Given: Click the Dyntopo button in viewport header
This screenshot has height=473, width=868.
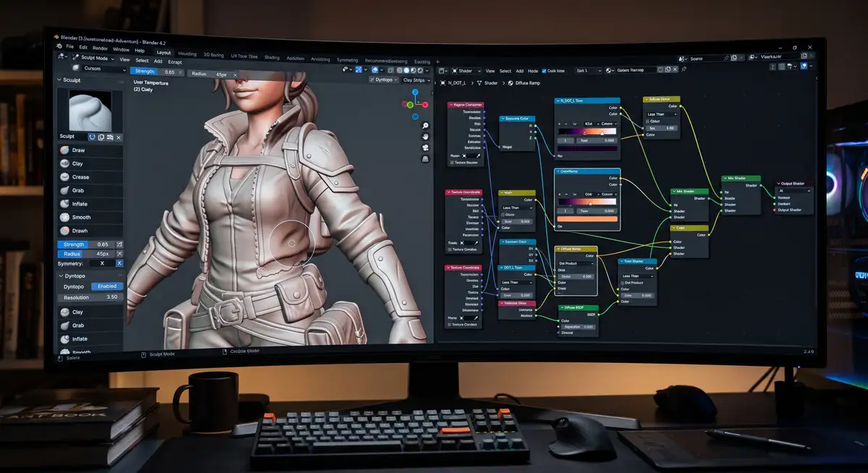Looking at the screenshot, I should point(383,80).
